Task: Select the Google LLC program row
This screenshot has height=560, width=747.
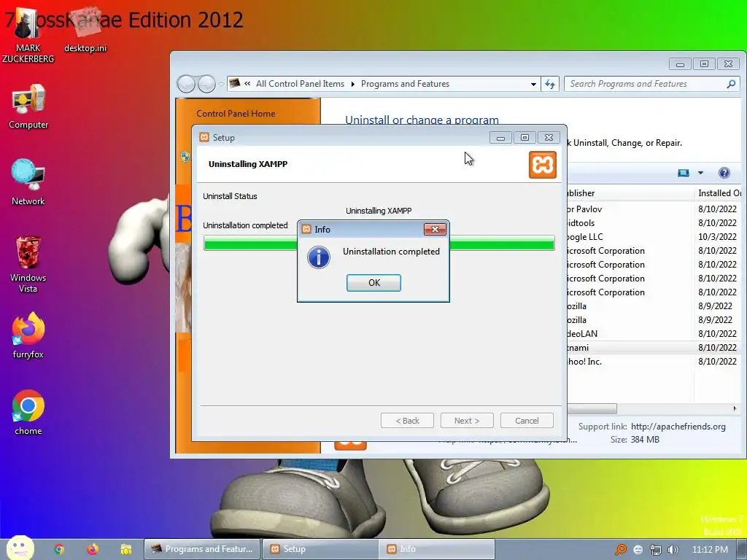Action: pyautogui.click(x=654, y=237)
